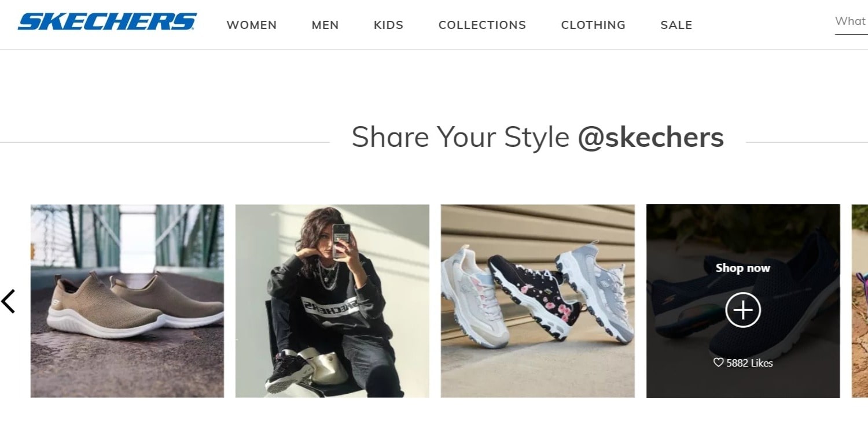Open the tan slip-on sneakers photo
The image size is (868, 425).
pyautogui.click(x=127, y=301)
